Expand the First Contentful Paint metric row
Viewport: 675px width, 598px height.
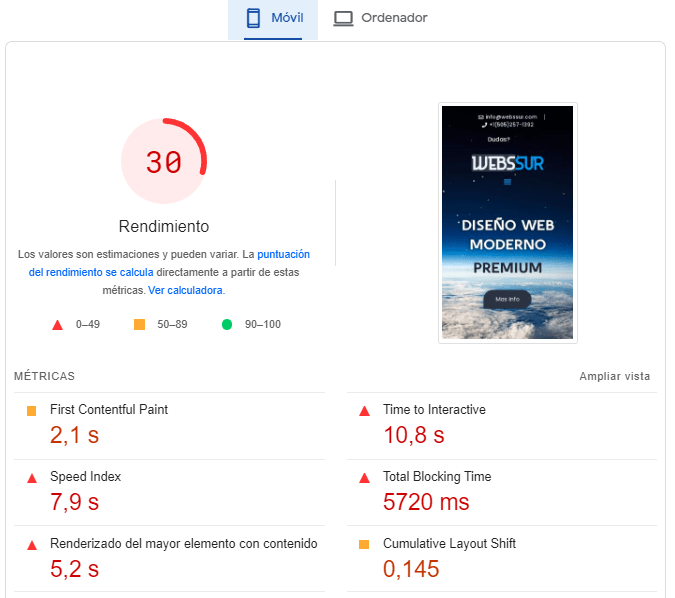point(109,410)
